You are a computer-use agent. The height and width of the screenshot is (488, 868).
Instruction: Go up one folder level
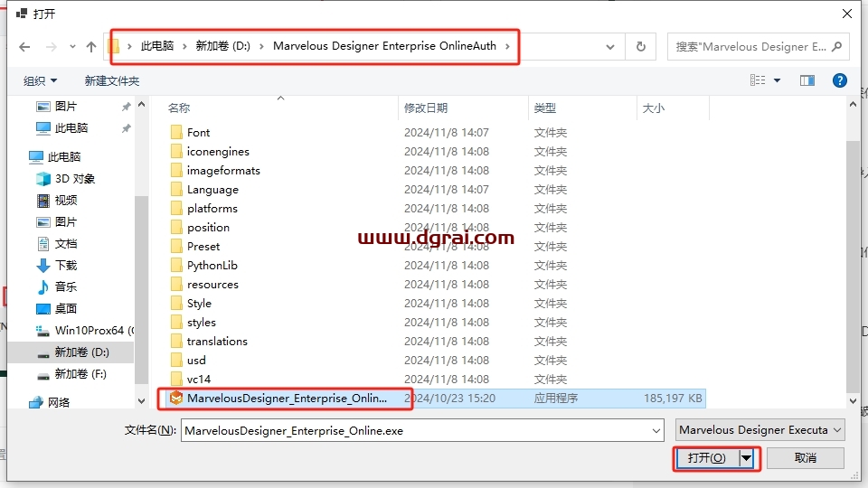pos(91,47)
